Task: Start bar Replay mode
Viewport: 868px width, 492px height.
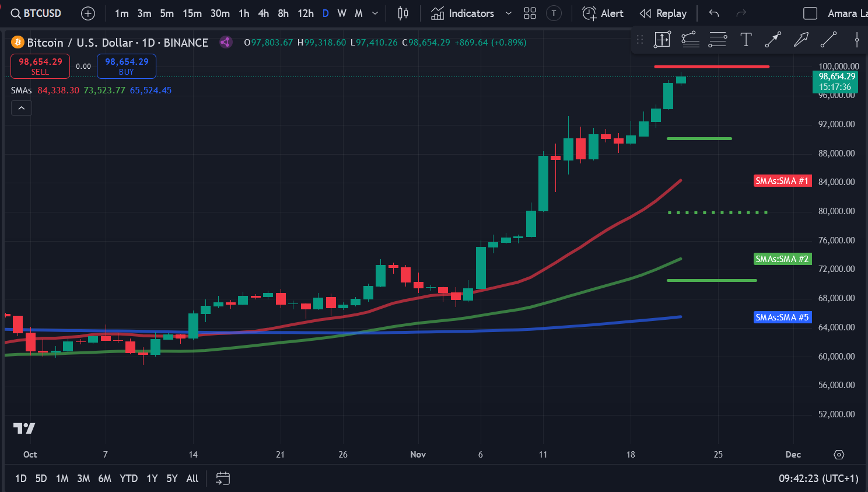Action: [663, 13]
